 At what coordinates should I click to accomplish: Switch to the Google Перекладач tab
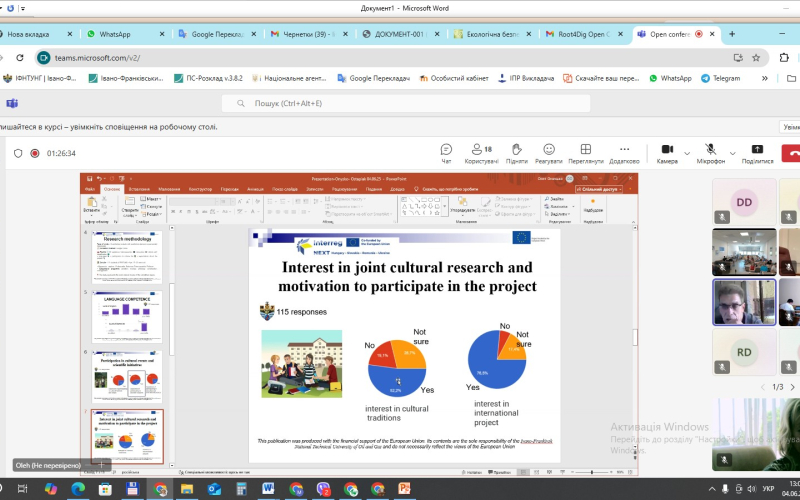[x=218, y=34]
